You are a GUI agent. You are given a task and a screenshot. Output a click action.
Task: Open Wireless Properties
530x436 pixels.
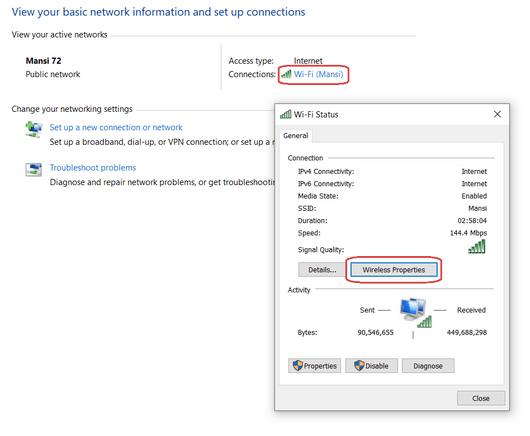click(394, 270)
